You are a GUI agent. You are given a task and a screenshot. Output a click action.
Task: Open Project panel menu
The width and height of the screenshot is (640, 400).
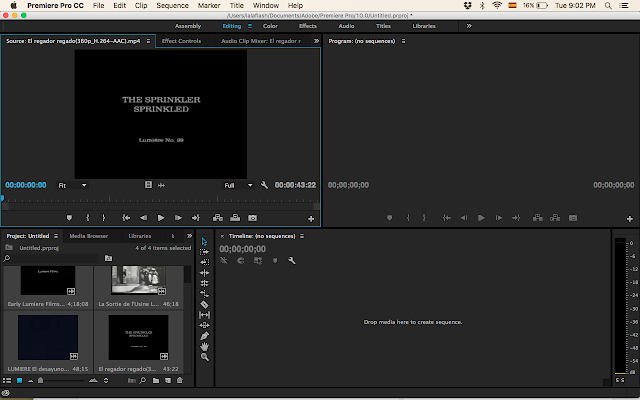tap(56, 236)
